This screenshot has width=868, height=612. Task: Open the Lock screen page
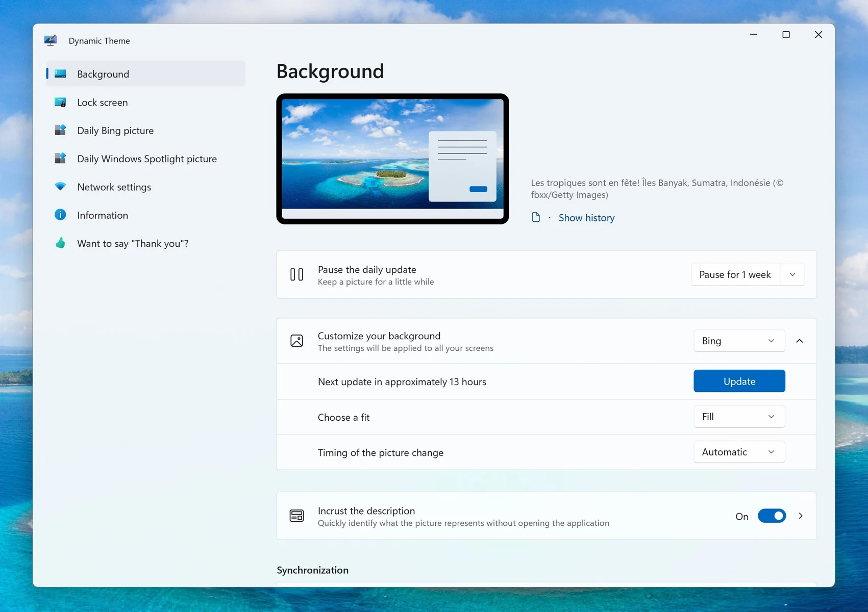[146, 103]
